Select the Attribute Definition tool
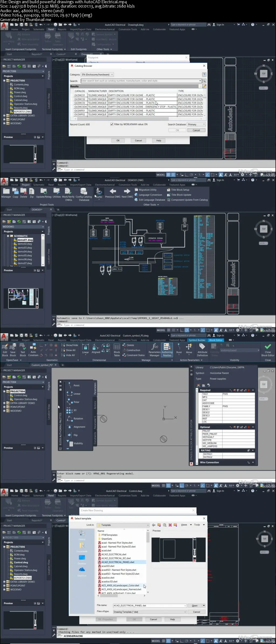This screenshot has height=644, width=276. point(202,350)
